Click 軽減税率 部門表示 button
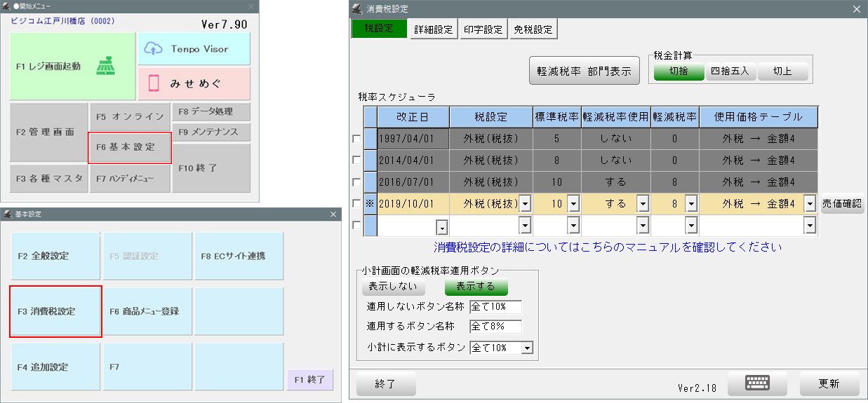 pos(584,71)
